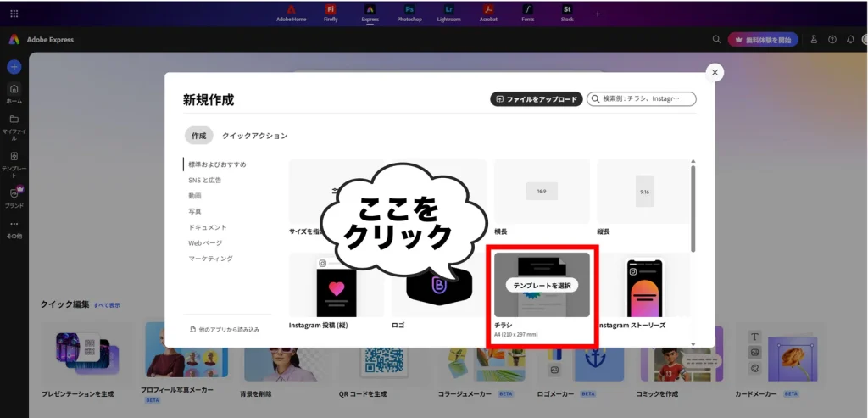Go to ホーム in the sidebar

pyautogui.click(x=14, y=93)
